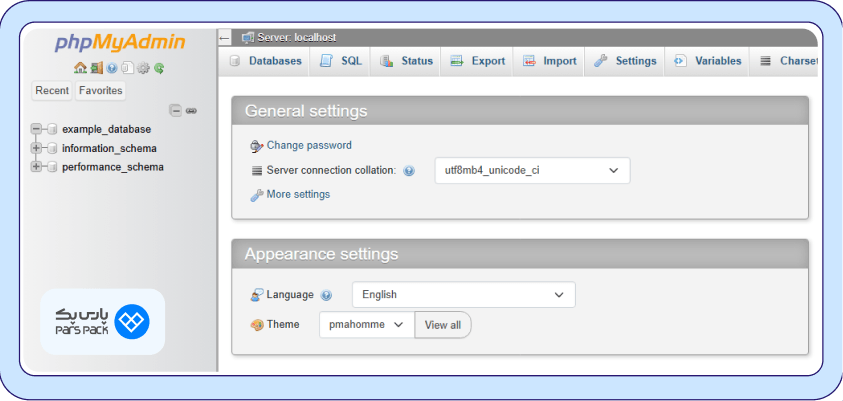Click the phpMyAdmin logo
Image resolution: width=843 pixels, height=401 pixels.
click(x=120, y=42)
